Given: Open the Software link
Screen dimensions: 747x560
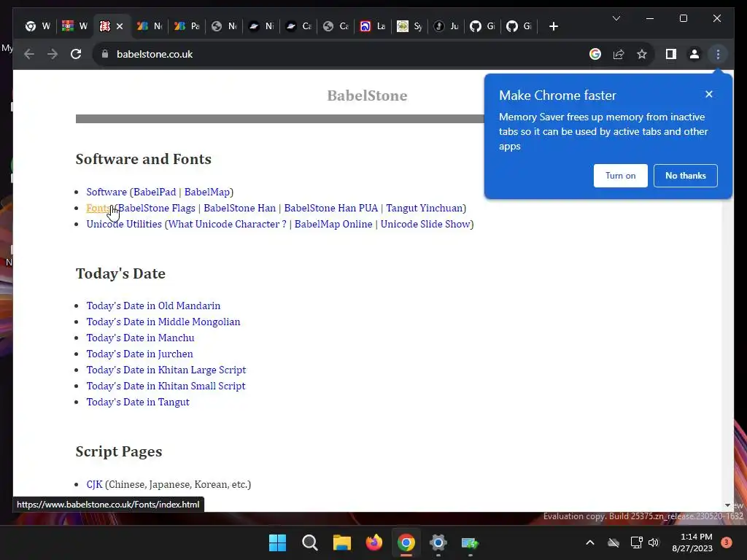Looking at the screenshot, I should [x=107, y=192].
